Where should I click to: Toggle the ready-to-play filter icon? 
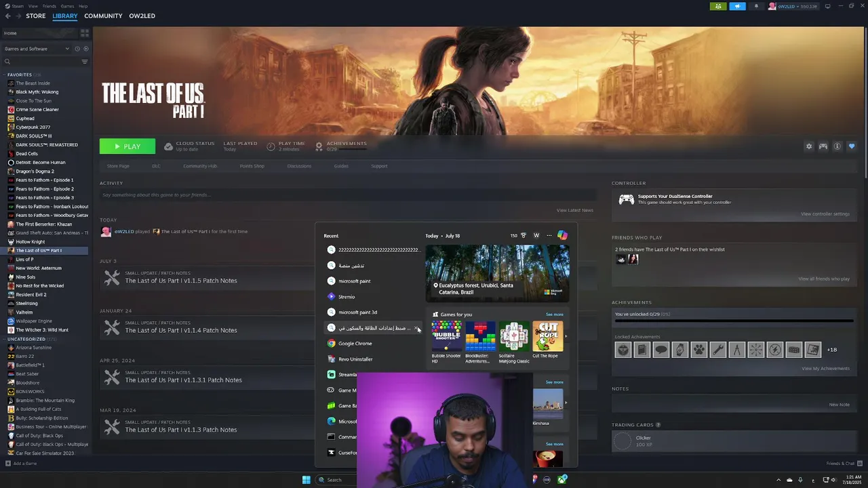click(86, 49)
